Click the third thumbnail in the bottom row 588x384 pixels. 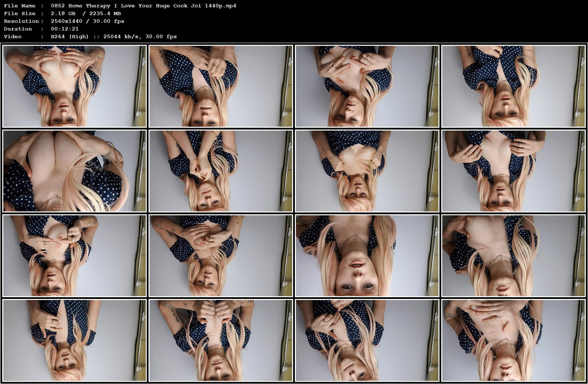[x=367, y=340]
